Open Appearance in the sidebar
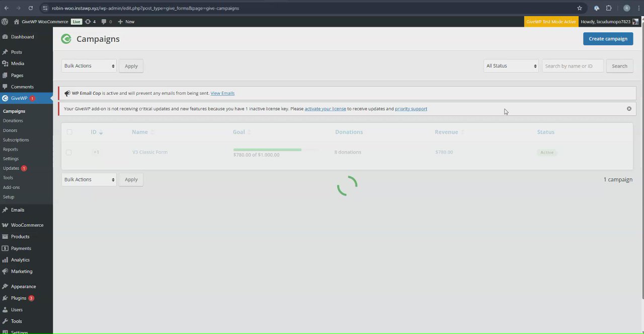This screenshot has height=334, width=644. click(23, 286)
